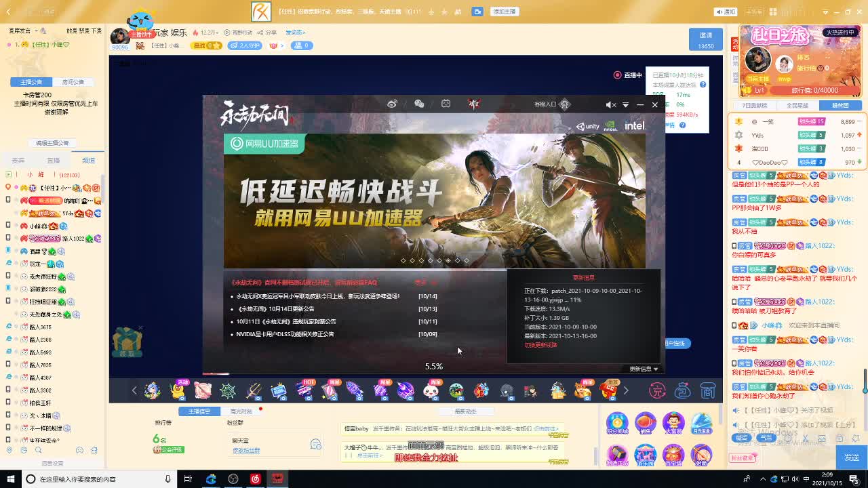Open the Bilibili TV icon in the launcher
The width and height of the screenshot is (868, 488).
(x=446, y=104)
